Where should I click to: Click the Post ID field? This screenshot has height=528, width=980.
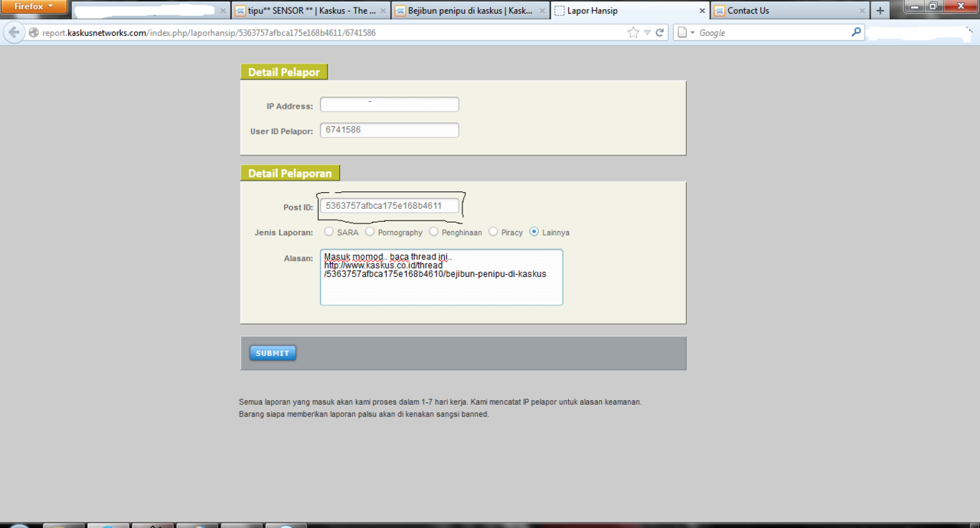point(390,206)
